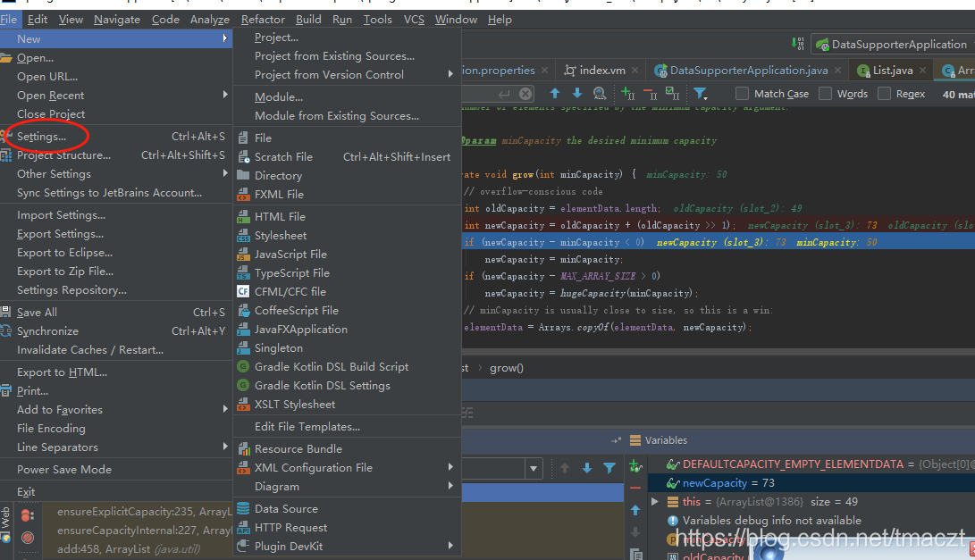Viewport: 975px width, 560px height.
Task: Click the Remove Watch minus icon
Action: click(635, 488)
